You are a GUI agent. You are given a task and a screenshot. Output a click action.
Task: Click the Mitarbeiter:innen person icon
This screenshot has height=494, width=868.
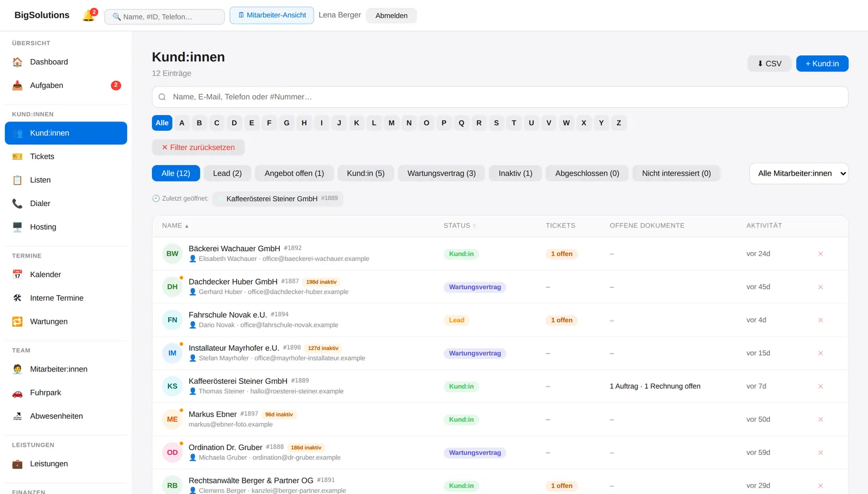(x=17, y=369)
